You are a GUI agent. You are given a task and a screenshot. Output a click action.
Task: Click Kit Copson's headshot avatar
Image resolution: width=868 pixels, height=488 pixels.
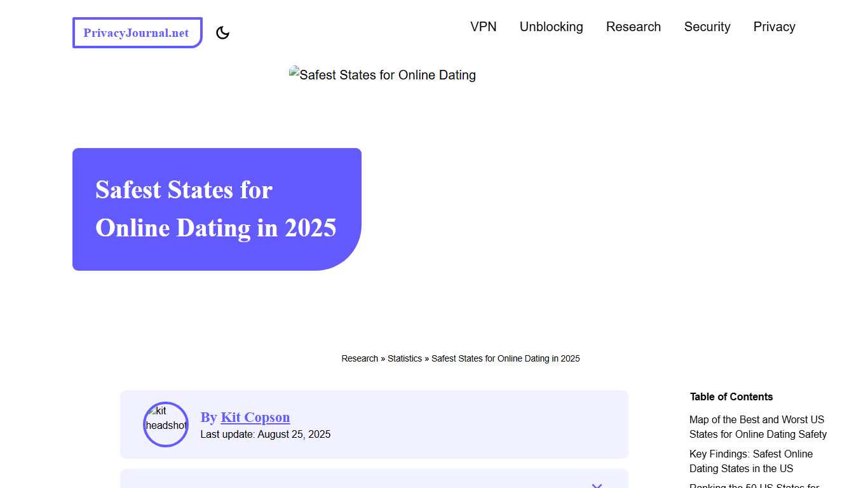[x=165, y=424]
